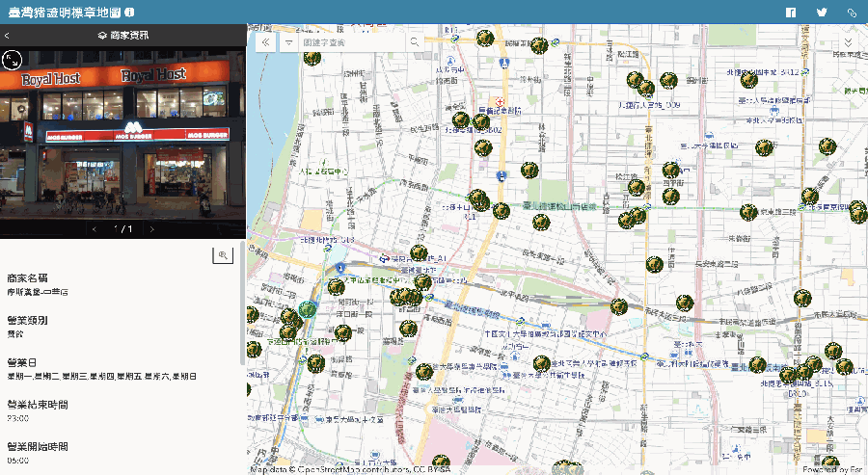868x475 pixels.
Task: Share the map on Facebook
Action: point(791,13)
